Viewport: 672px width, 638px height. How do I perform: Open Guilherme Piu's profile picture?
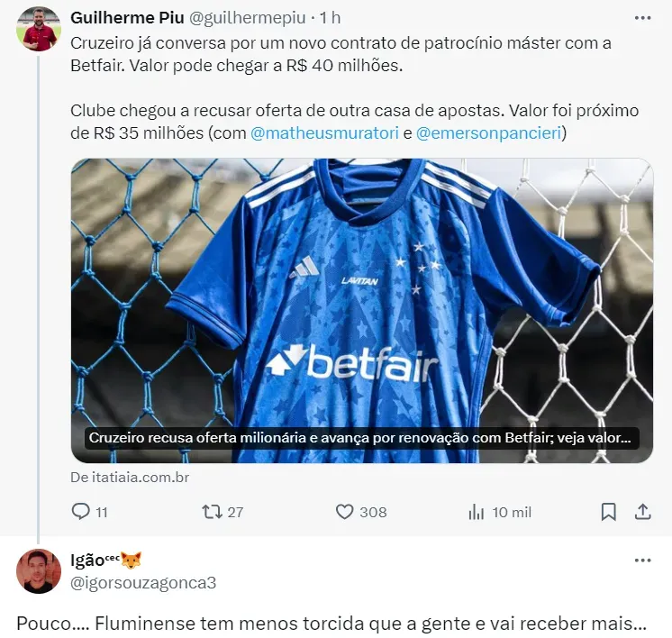coord(39,29)
